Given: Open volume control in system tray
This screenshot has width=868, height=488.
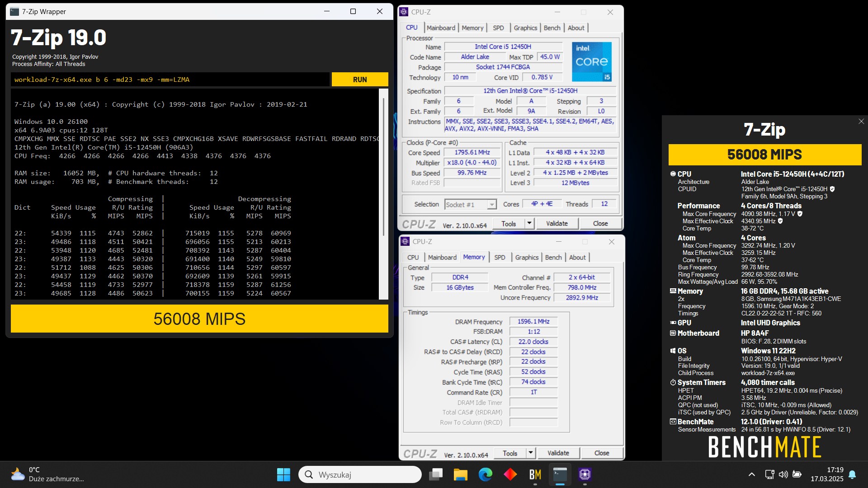Looking at the screenshot, I should pos(783,474).
